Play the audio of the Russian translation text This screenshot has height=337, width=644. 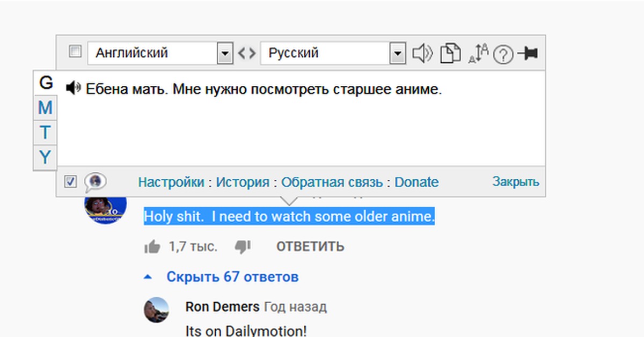(74, 88)
